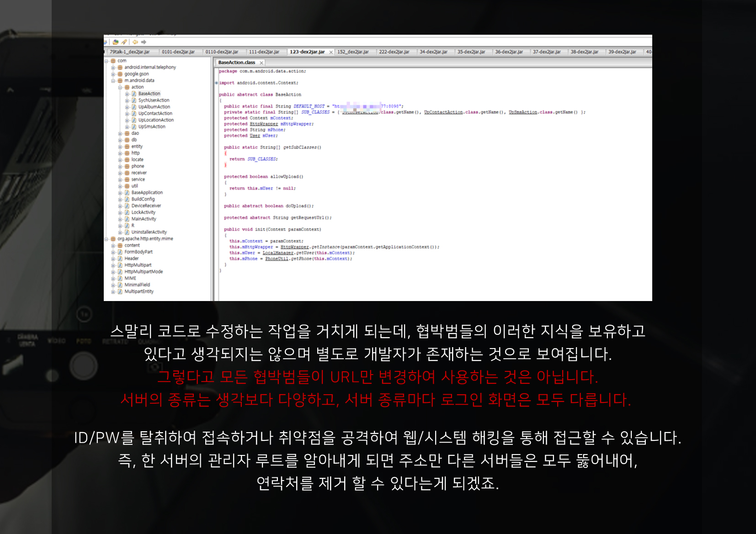Click the Open Type toolbar icon
Viewport: 756px width, 534px height.
[116, 42]
